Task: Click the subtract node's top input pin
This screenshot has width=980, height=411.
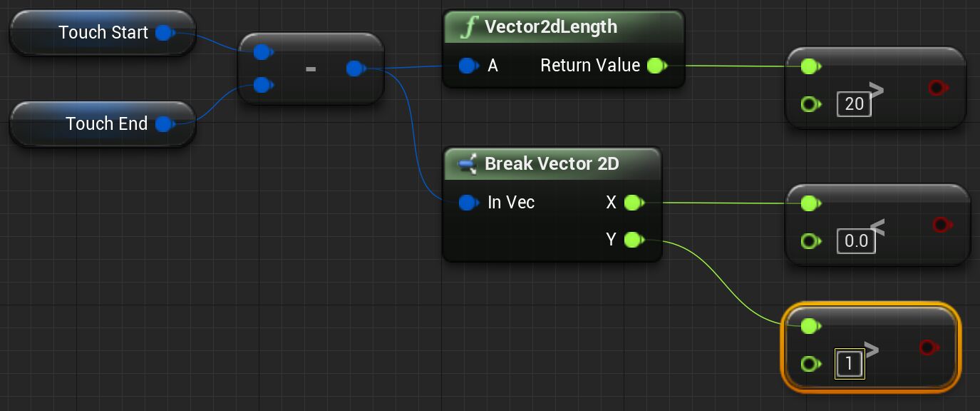Action: click(262, 51)
